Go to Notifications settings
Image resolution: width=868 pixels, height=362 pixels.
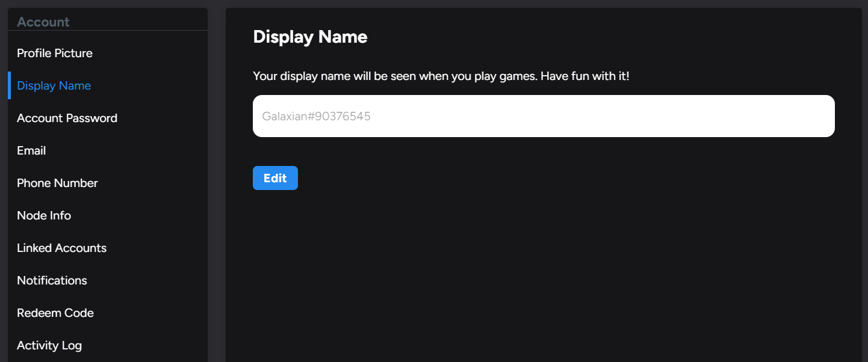click(52, 280)
